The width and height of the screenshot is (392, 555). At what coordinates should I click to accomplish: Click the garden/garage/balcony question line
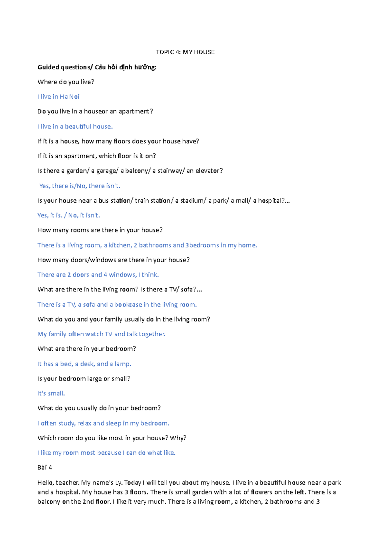coord(130,171)
